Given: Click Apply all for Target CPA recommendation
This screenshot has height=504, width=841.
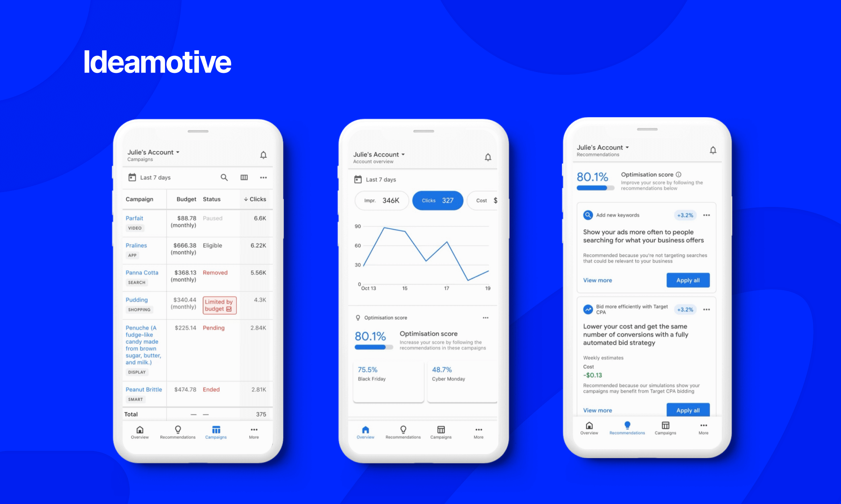Looking at the screenshot, I should point(687,410).
